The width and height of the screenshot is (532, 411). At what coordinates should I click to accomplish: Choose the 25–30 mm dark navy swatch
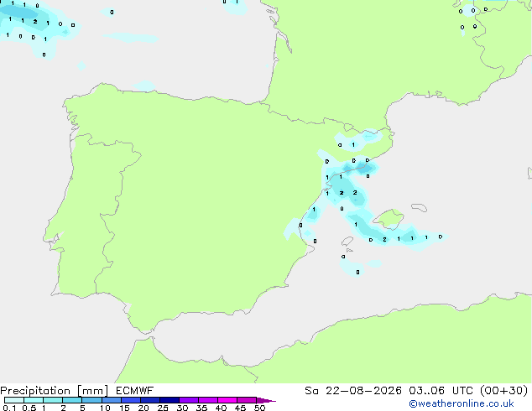click(170, 400)
